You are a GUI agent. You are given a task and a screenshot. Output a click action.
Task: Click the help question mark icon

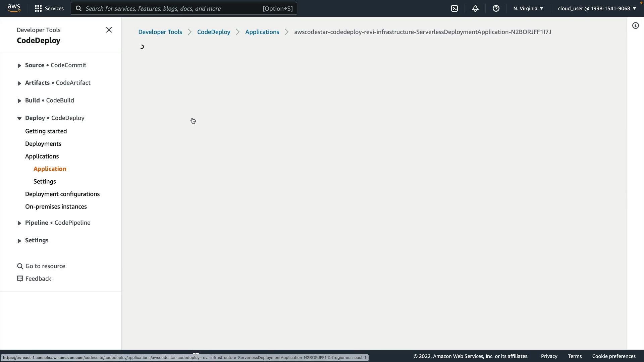coord(496,8)
